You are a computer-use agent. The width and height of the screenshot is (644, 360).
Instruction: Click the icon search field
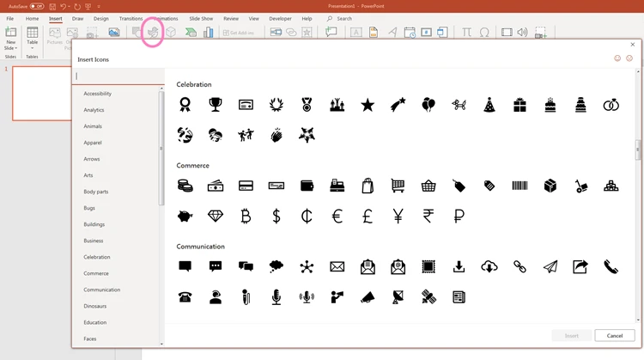pyautogui.click(x=118, y=76)
